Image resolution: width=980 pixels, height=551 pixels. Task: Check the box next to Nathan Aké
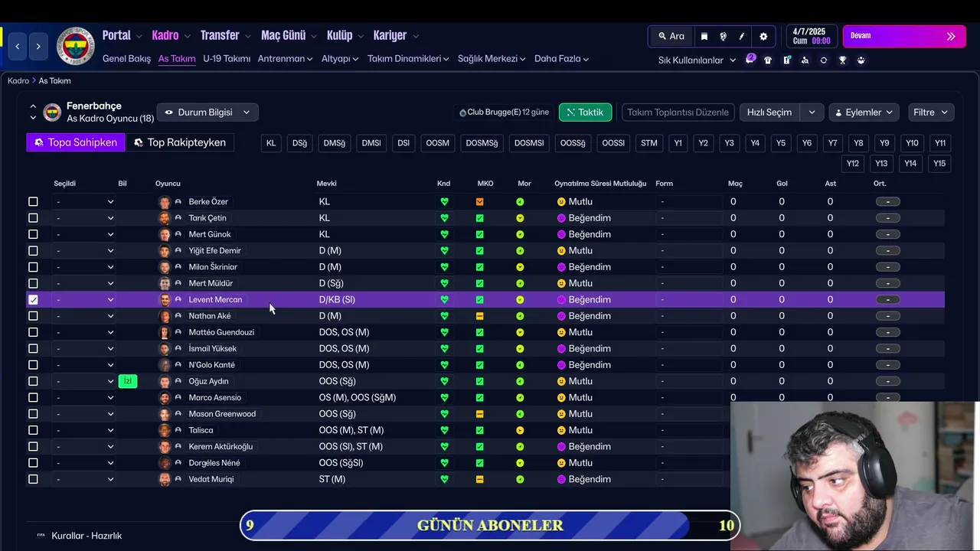pyautogui.click(x=33, y=316)
